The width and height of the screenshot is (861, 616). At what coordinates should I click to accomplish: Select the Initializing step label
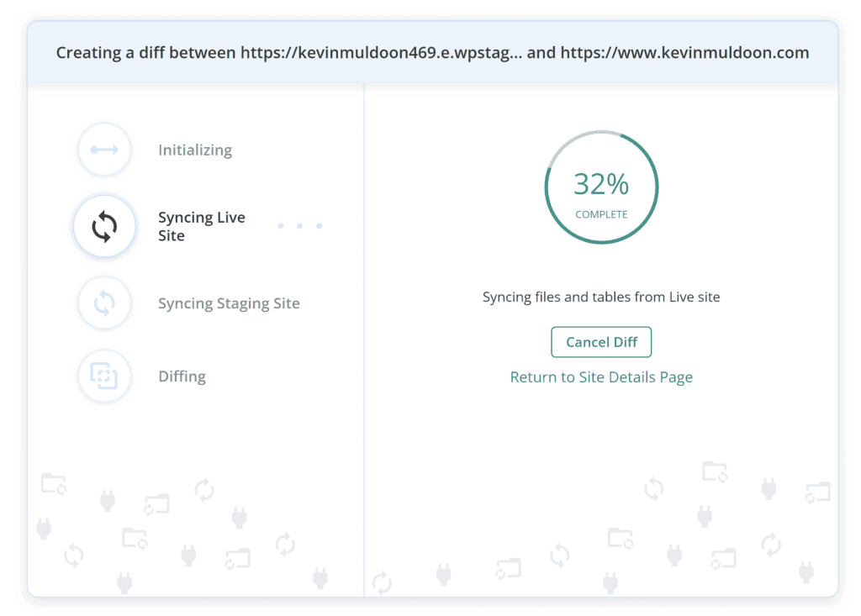(x=195, y=150)
